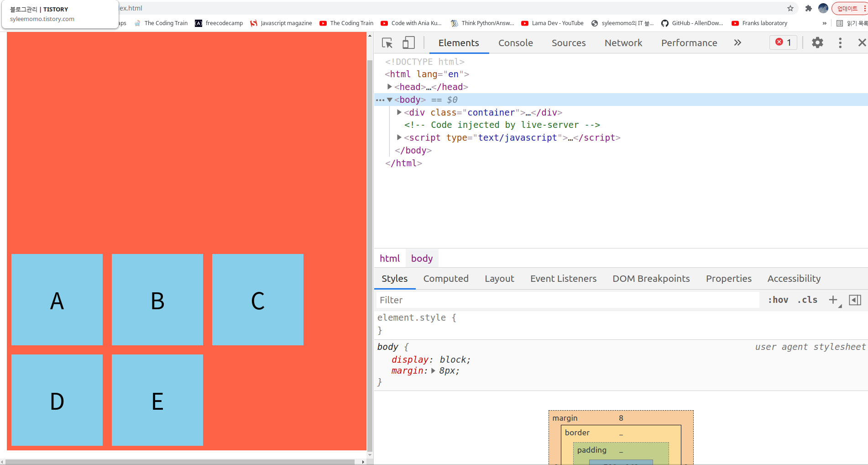Switch to the Console tab

point(516,43)
